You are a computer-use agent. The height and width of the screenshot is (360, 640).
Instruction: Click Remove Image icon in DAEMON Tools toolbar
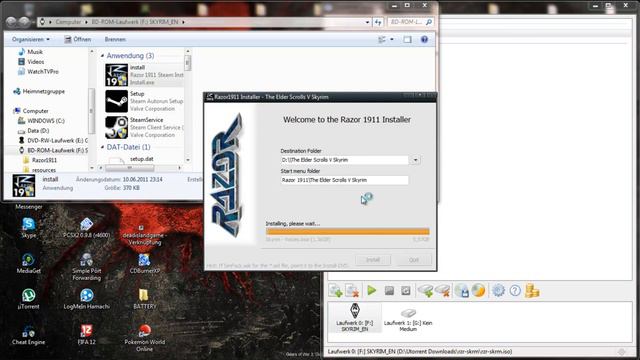point(352,291)
